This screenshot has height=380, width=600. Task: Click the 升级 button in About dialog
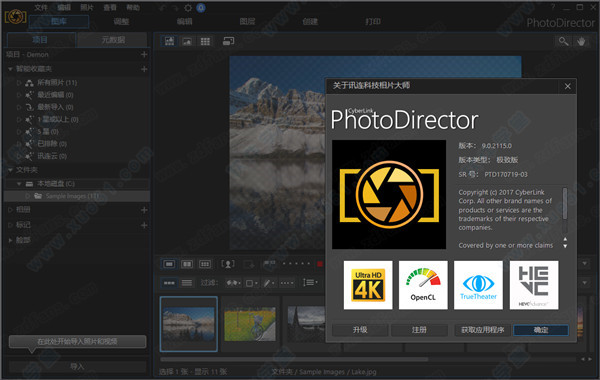[x=360, y=330]
